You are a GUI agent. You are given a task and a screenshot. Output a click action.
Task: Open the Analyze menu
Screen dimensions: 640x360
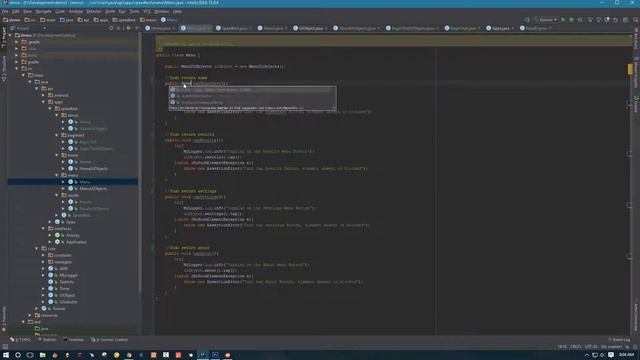tap(76, 11)
